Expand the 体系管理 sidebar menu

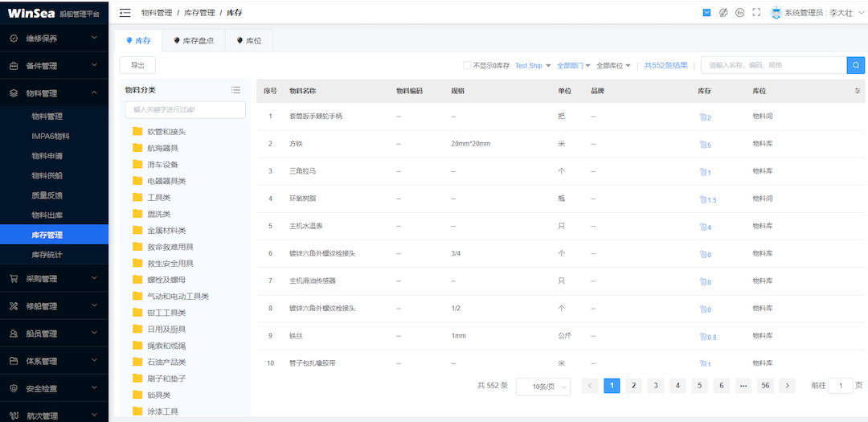click(x=55, y=361)
